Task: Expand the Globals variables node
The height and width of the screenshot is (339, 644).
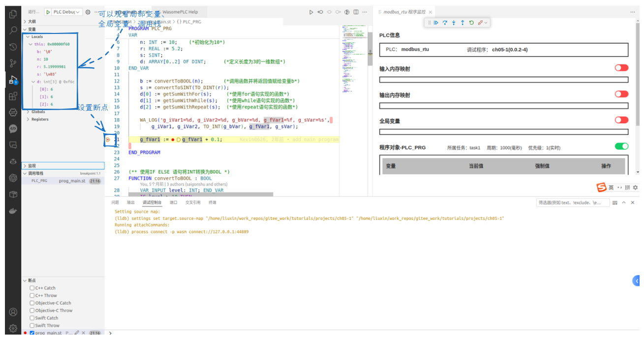Action: click(x=38, y=112)
